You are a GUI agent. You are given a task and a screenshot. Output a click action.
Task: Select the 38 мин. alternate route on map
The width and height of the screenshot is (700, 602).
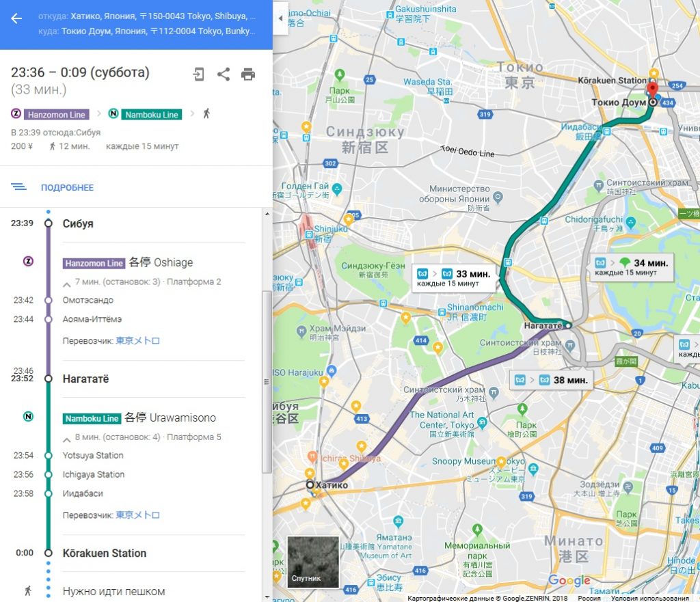click(x=552, y=380)
